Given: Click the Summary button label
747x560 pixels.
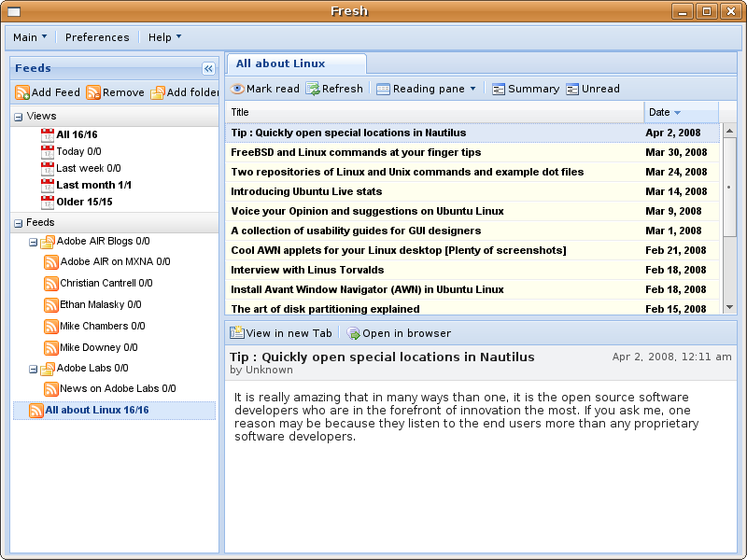Looking at the screenshot, I should (533, 89).
